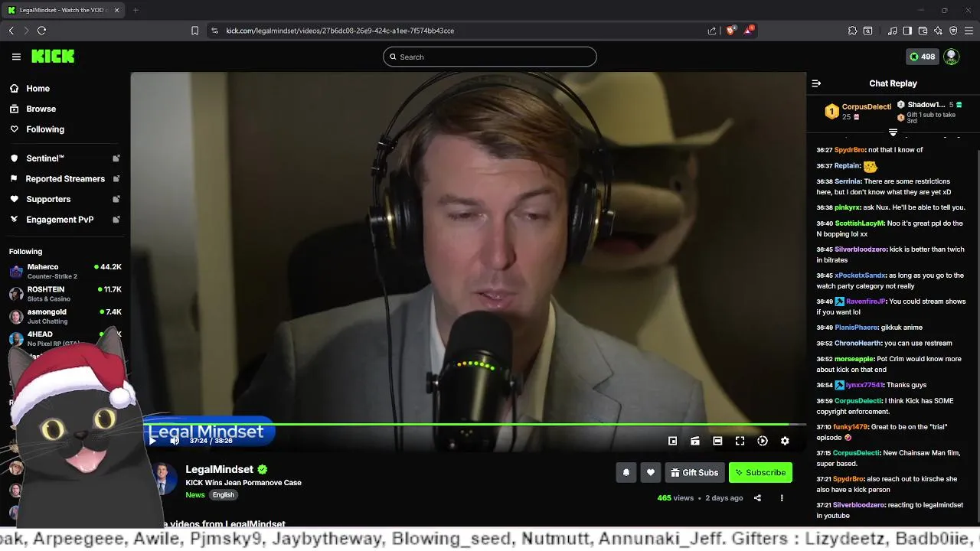Click the Kick search box
This screenshot has height=551, width=980.
click(x=490, y=57)
